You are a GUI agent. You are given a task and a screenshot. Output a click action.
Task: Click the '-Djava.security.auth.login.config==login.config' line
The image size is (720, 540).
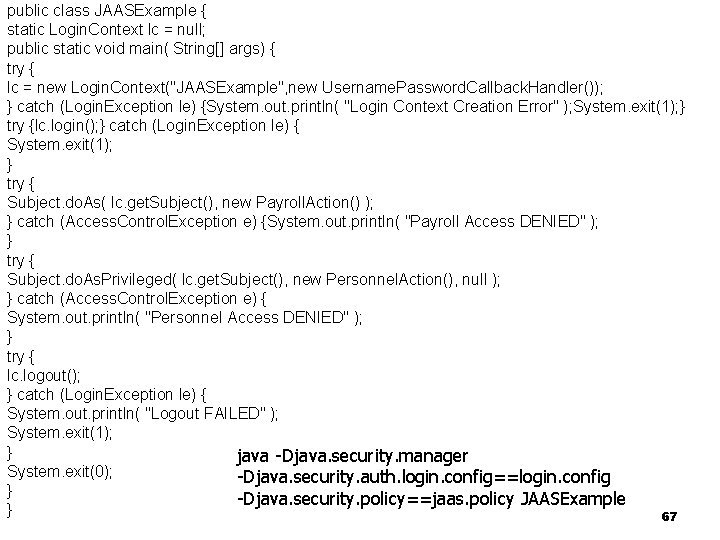pyautogui.click(x=424, y=478)
